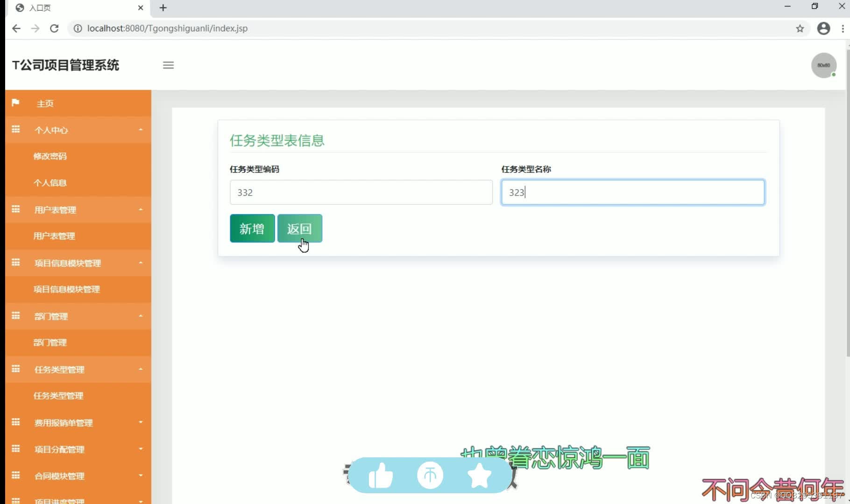The image size is (850, 504).
Task: Focus the 任务类型名称 input field
Action: click(633, 192)
